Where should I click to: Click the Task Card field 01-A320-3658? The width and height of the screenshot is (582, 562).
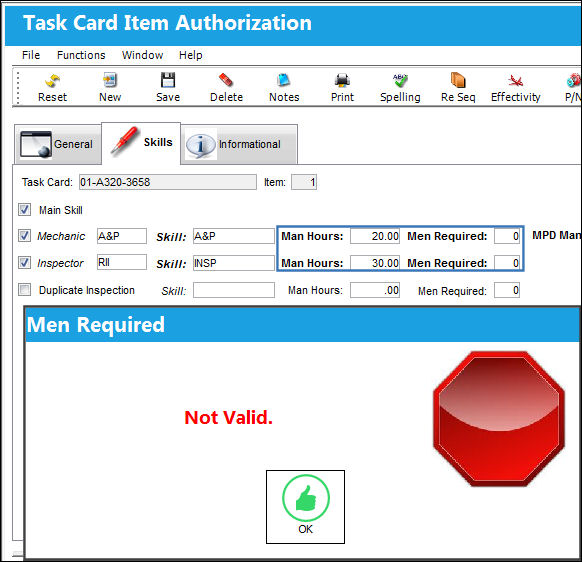[x=167, y=182]
